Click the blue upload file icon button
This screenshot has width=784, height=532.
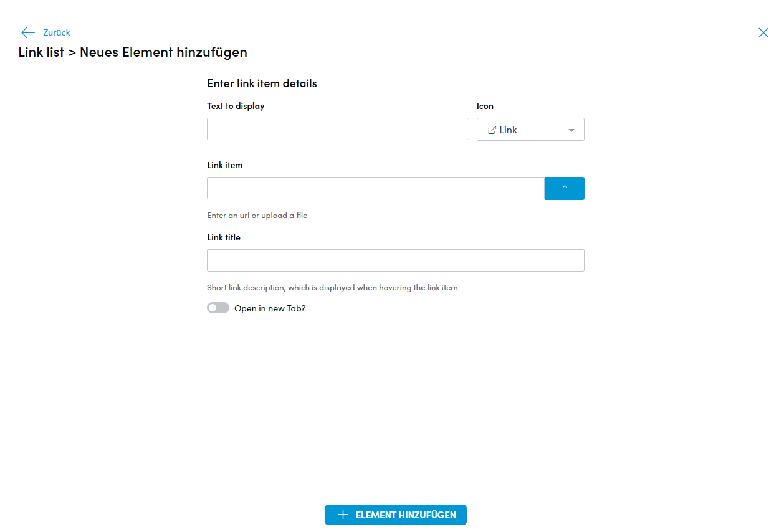[x=565, y=188]
